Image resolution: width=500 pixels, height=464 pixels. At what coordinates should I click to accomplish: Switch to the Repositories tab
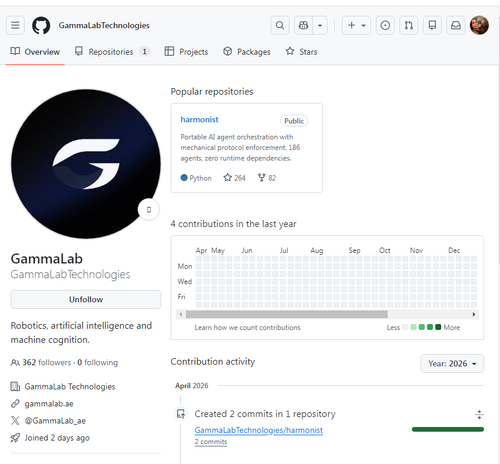pyautogui.click(x=112, y=52)
